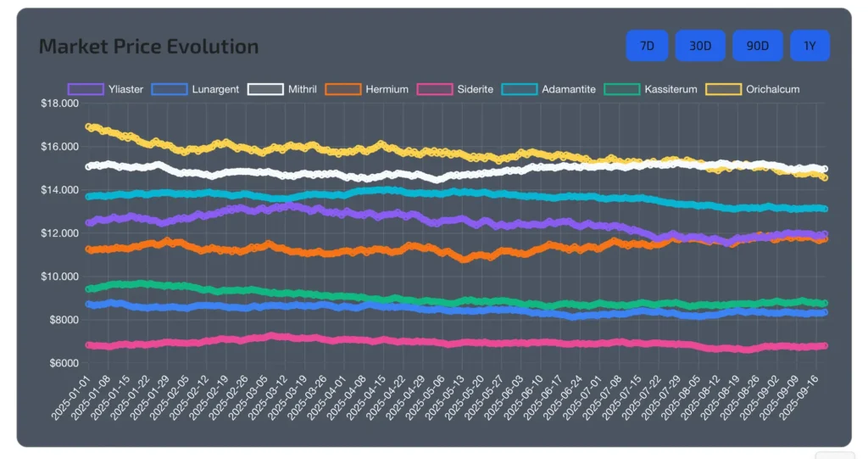The image size is (868, 459).
Task: Click the blue Lunargent legend swatch
Action: (170, 89)
